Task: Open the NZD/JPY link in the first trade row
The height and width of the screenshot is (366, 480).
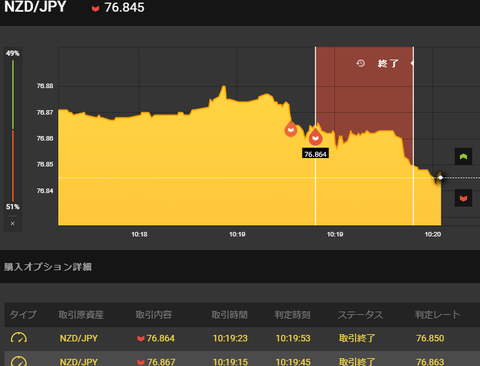Action: pos(79,338)
